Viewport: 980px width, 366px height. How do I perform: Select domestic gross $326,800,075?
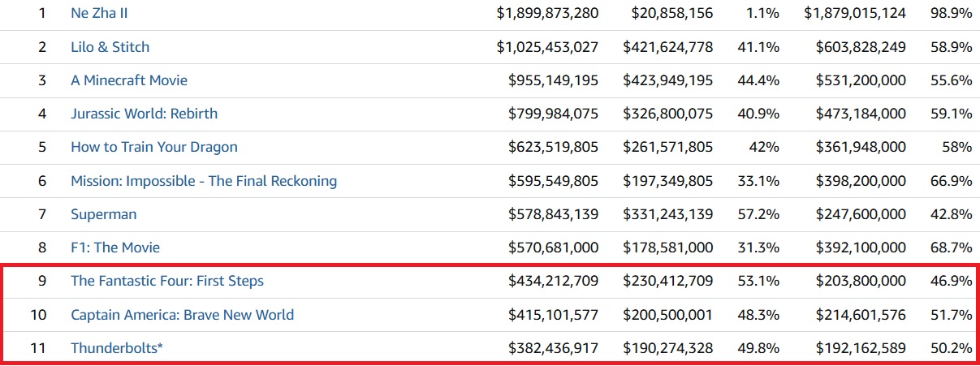(x=668, y=114)
